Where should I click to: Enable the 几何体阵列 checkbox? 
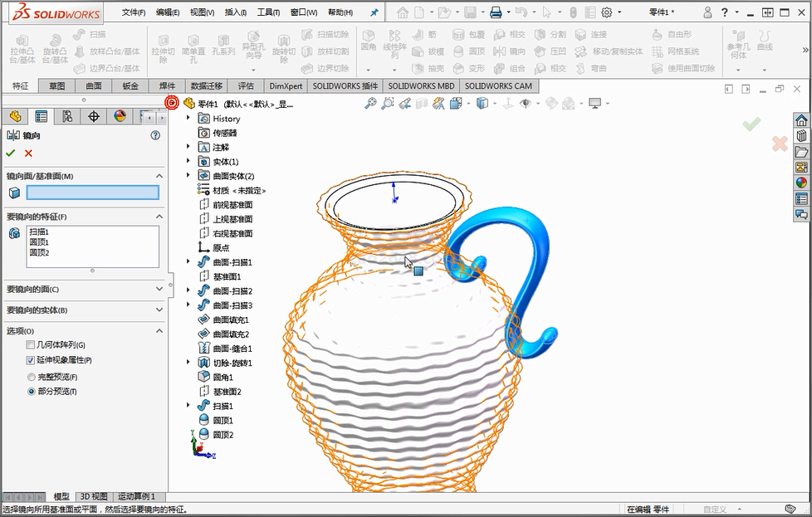(31, 345)
